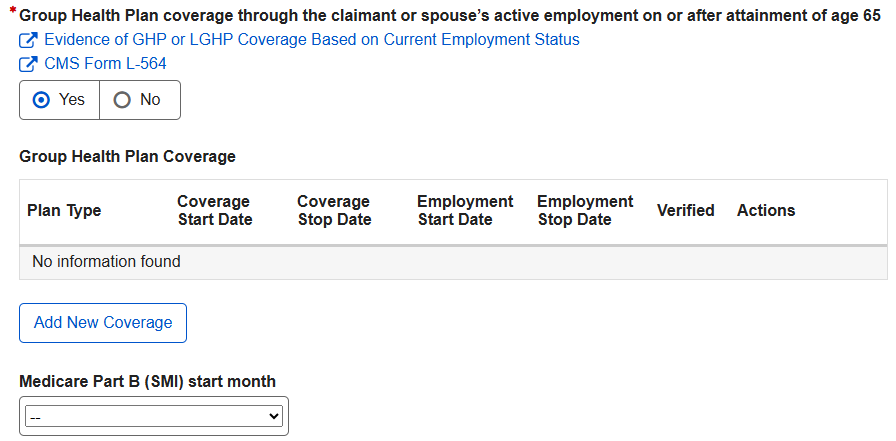Click external link icon beside CMS Form L-564

pos(28,64)
